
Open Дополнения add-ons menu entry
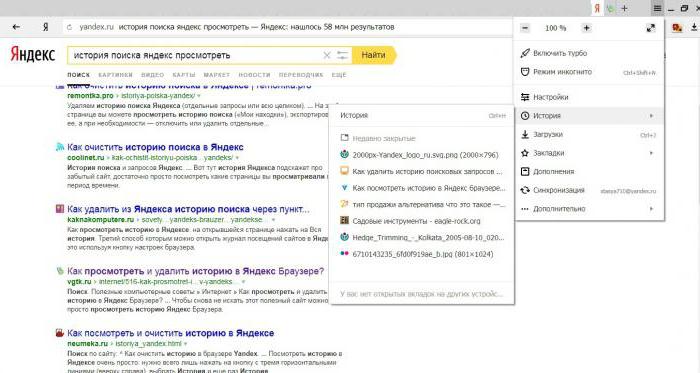point(589,171)
